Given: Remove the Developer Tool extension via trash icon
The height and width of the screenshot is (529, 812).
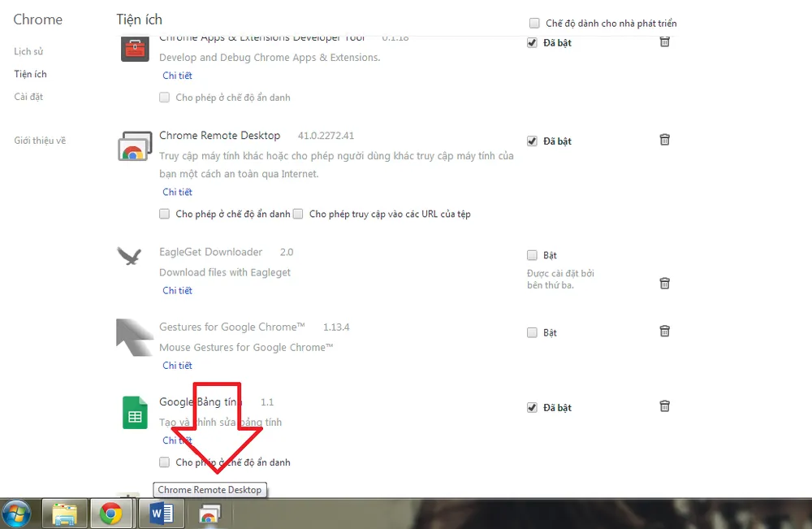Looking at the screenshot, I should (x=664, y=41).
